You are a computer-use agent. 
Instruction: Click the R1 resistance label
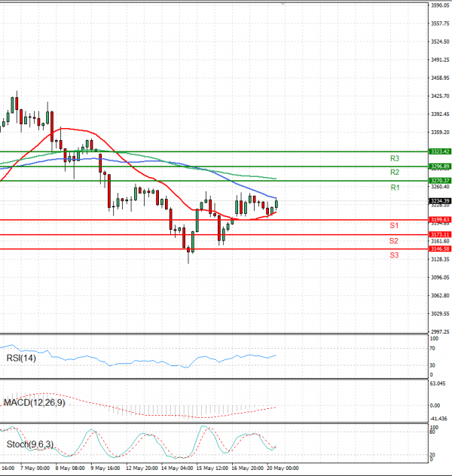click(394, 187)
